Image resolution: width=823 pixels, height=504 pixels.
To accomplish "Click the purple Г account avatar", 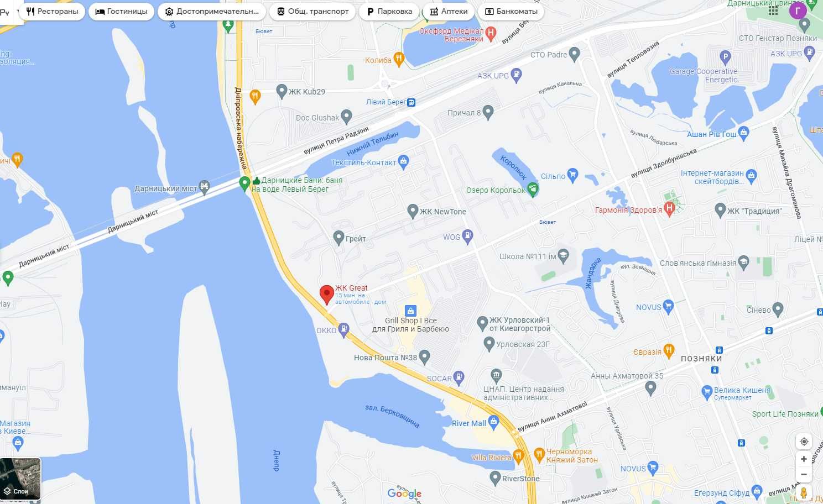I will coord(798,11).
